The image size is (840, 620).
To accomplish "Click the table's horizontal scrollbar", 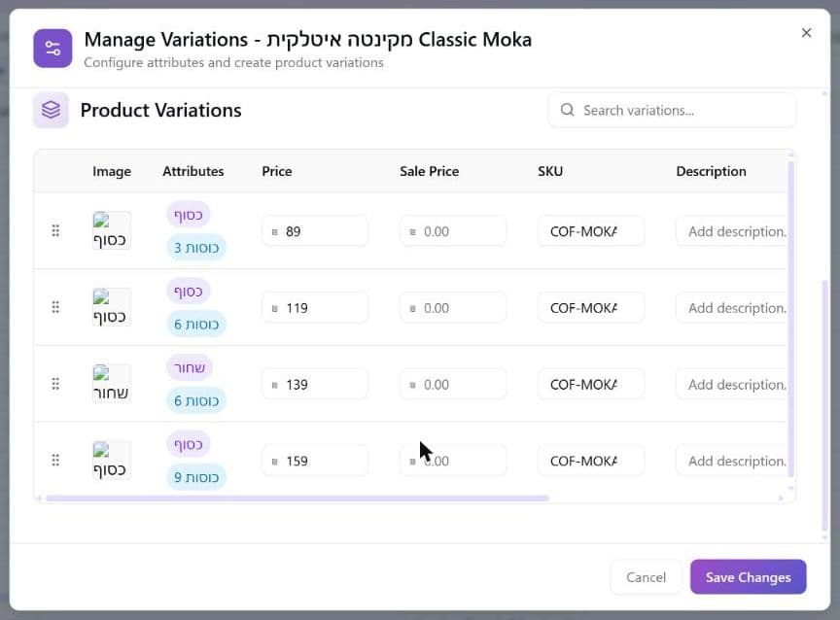I will [x=297, y=498].
